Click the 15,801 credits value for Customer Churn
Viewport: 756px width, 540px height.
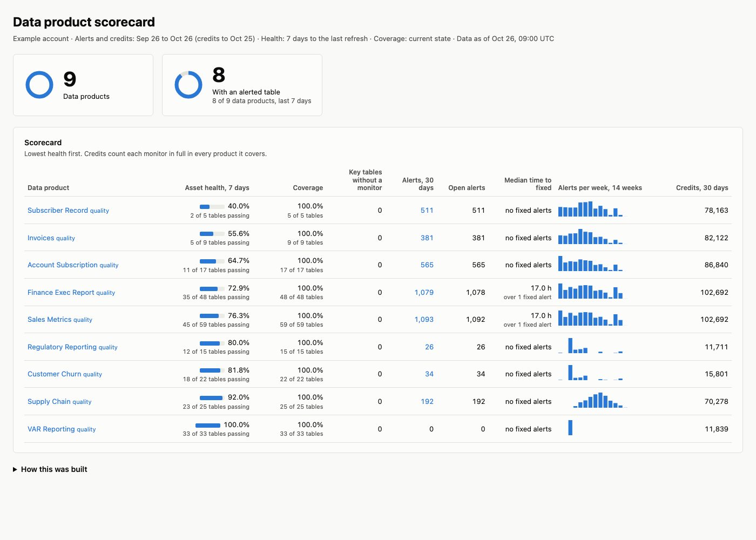click(717, 374)
